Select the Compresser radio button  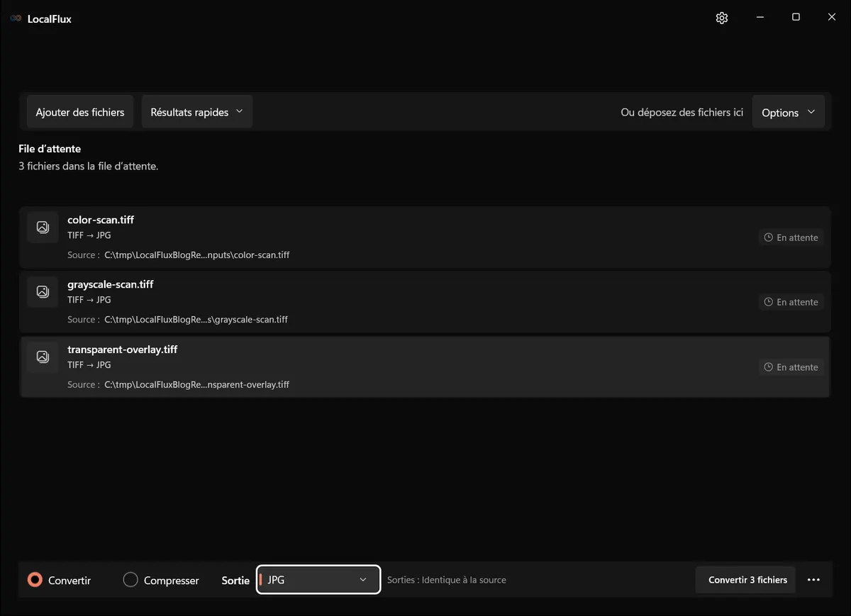(x=130, y=580)
